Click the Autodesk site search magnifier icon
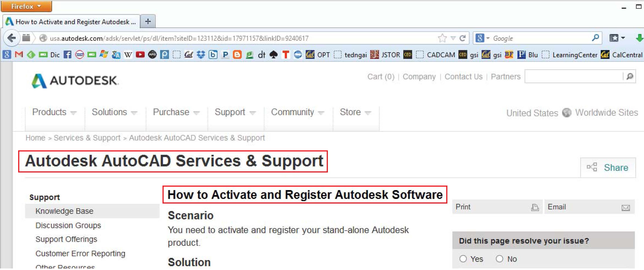 coord(630,76)
